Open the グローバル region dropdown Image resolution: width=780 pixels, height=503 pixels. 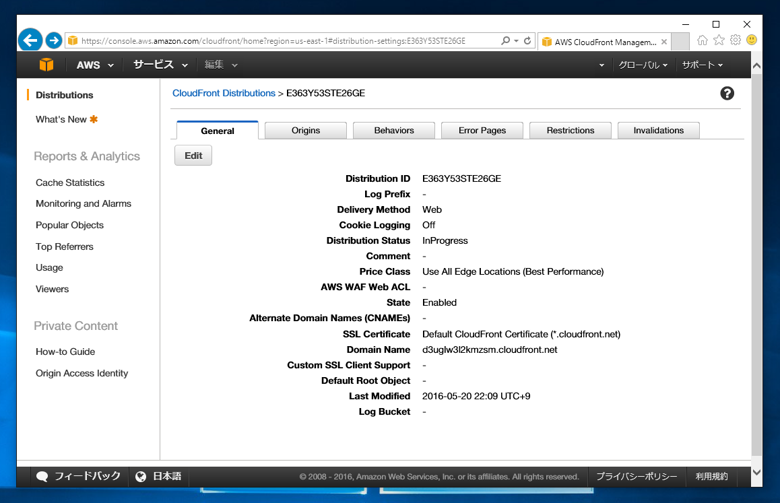click(x=642, y=65)
